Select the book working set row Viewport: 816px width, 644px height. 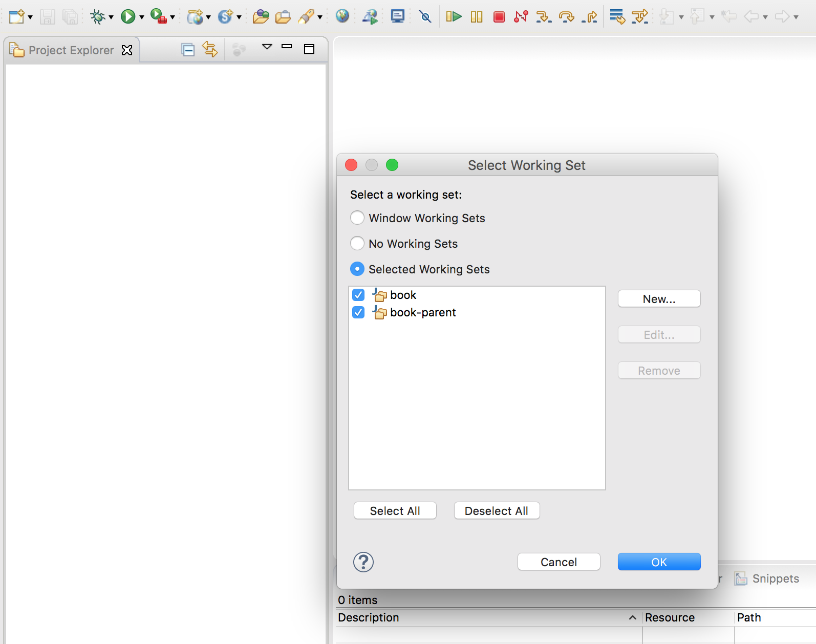click(x=477, y=295)
